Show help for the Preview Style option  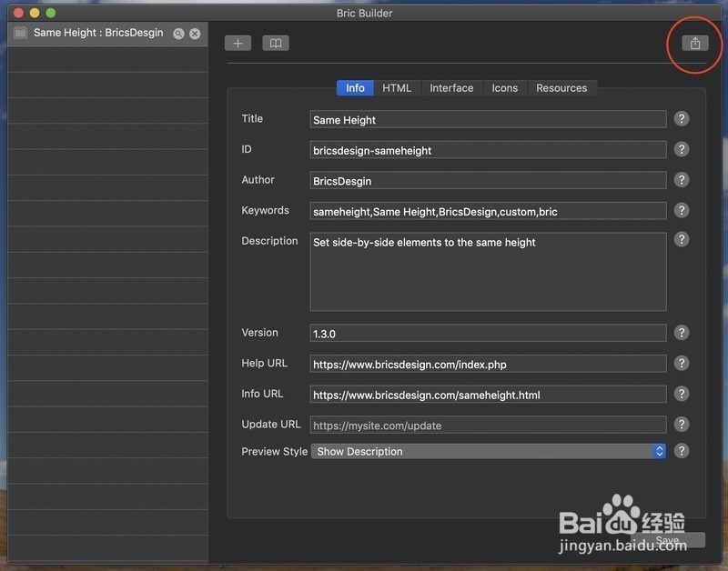pyautogui.click(x=681, y=451)
